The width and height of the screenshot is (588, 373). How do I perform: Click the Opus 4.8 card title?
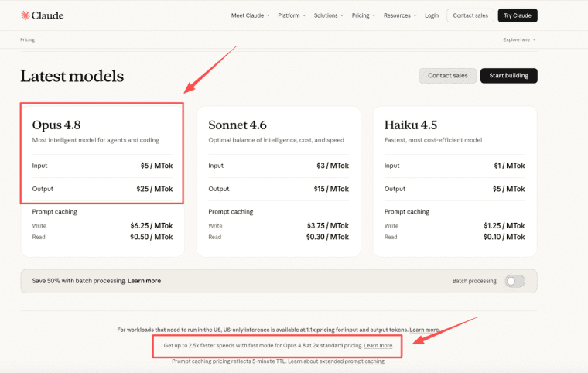(x=56, y=125)
